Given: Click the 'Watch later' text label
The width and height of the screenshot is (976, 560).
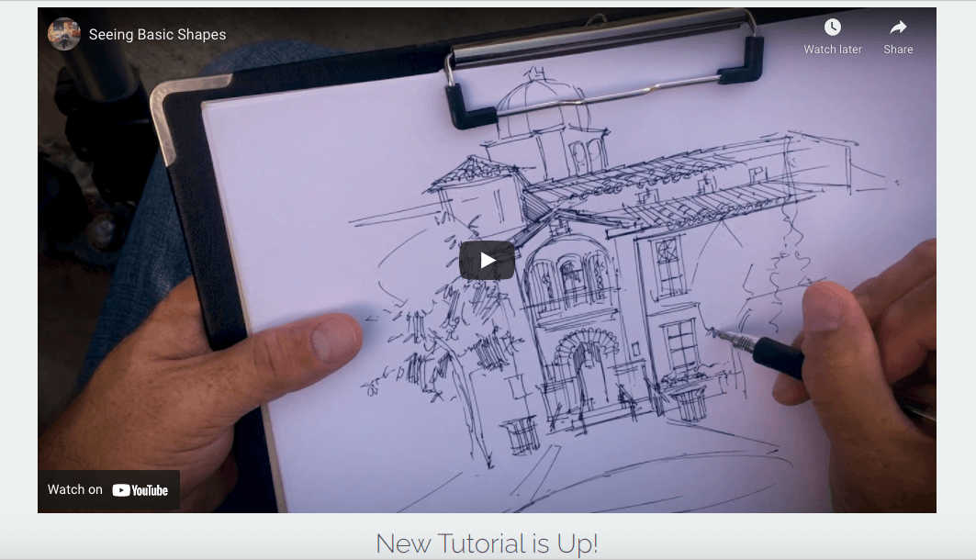Looking at the screenshot, I should tap(833, 50).
